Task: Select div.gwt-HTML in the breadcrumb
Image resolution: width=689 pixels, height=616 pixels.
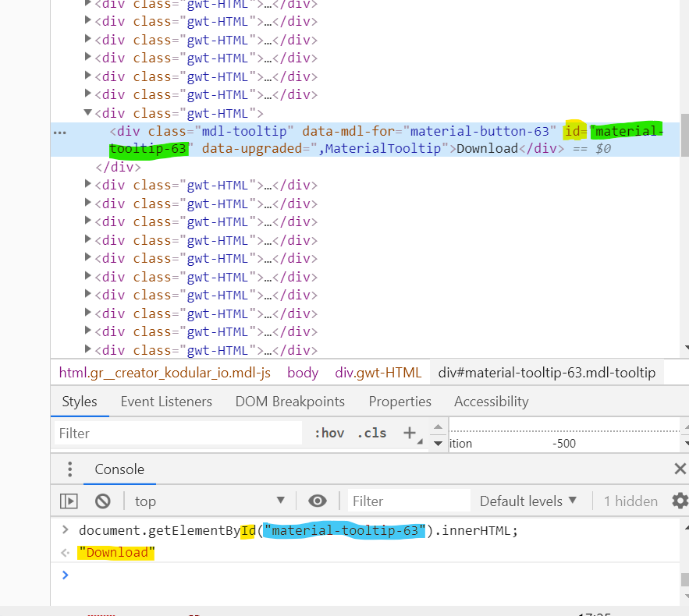Action: click(378, 373)
